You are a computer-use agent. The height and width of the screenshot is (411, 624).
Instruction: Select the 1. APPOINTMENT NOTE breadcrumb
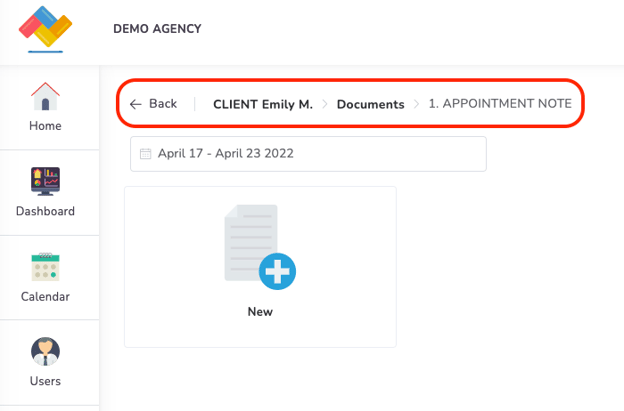[x=500, y=104]
